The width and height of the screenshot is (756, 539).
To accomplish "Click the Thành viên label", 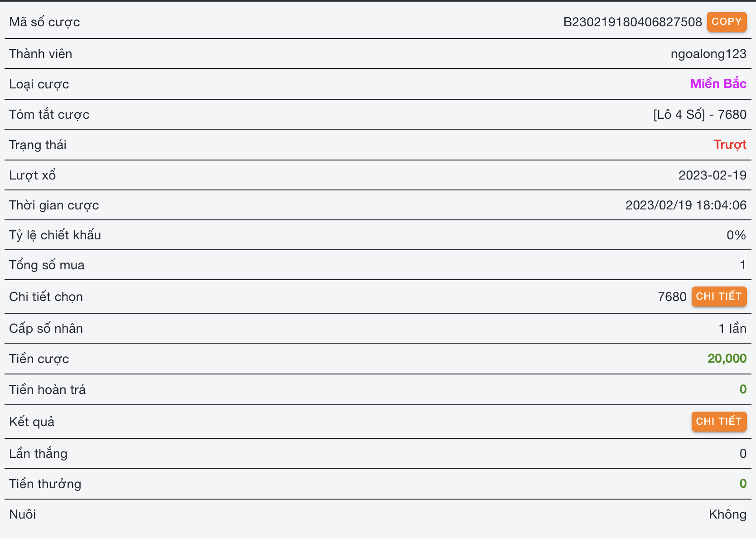I will pos(41,54).
